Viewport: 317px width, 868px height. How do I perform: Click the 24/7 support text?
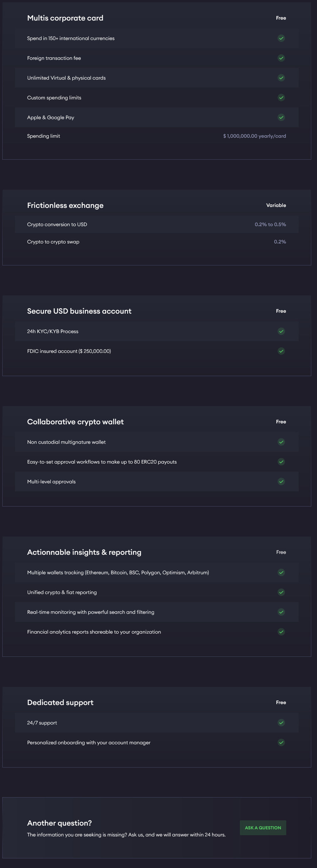tap(42, 723)
